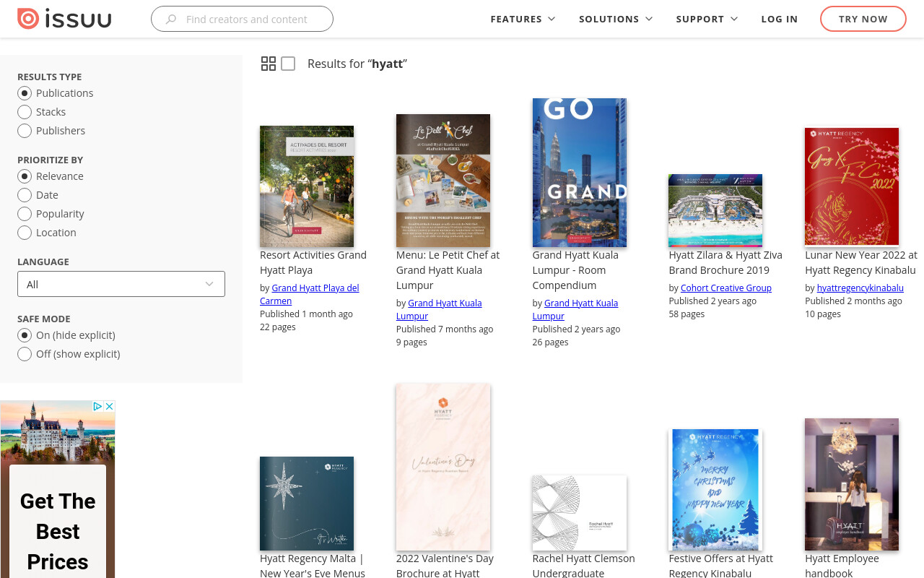Image resolution: width=924 pixels, height=578 pixels.
Task: Click the issuu logo
Action: (x=64, y=19)
